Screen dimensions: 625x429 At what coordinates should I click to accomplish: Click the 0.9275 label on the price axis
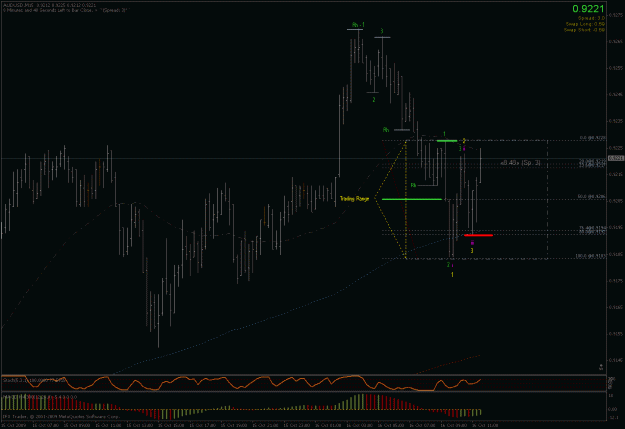(x=616, y=15)
